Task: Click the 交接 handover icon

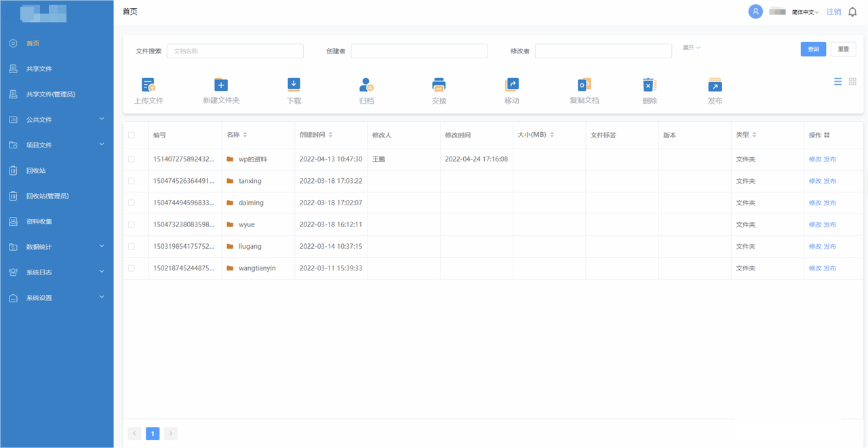Action: click(439, 85)
